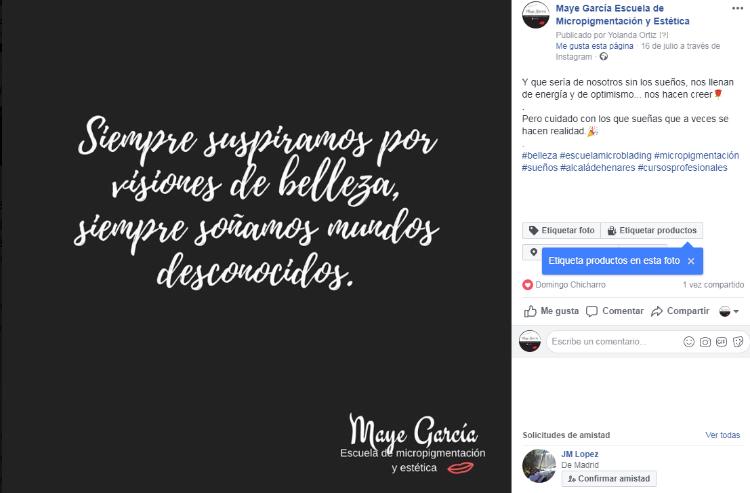Open 'Ver todas' friend requests link
This screenshot has width=750, height=493.
[x=722, y=435]
